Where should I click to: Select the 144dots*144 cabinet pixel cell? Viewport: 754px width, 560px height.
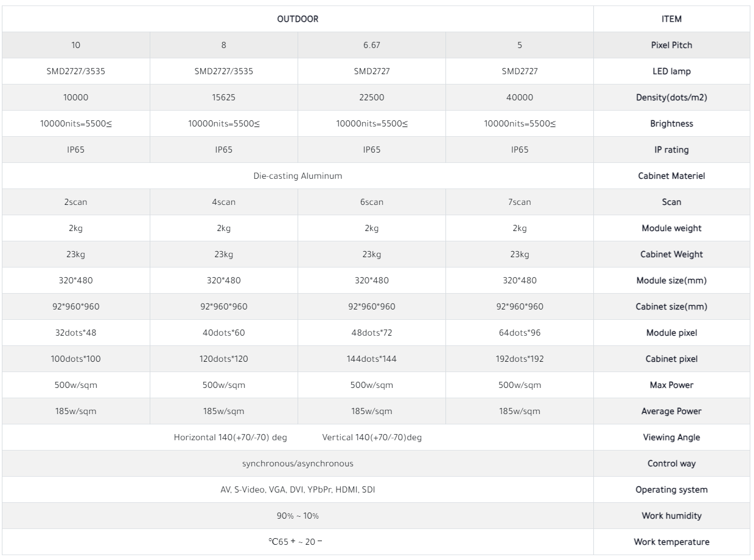coord(371,359)
